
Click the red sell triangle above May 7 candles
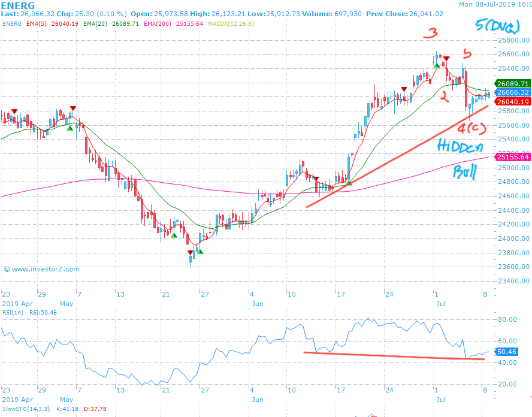click(x=73, y=108)
